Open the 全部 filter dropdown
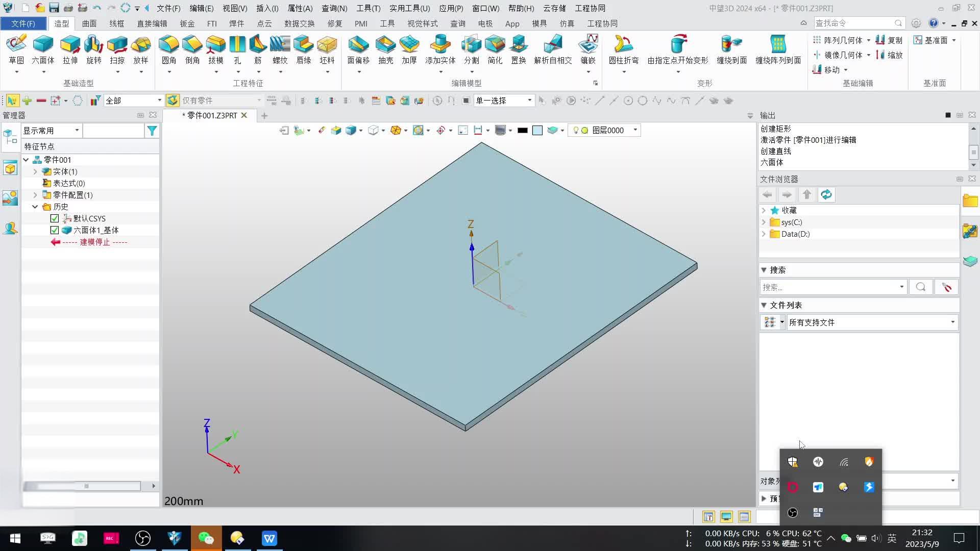The width and height of the screenshot is (980, 551). point(133,101)
